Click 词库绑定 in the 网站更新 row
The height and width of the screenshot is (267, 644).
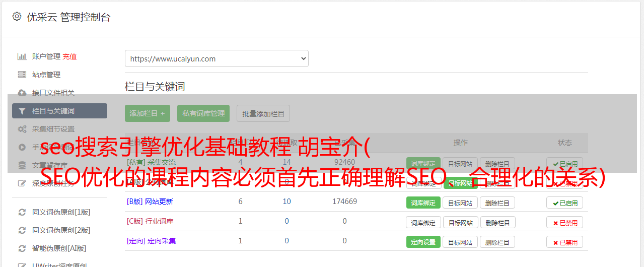tap(423, 203)
